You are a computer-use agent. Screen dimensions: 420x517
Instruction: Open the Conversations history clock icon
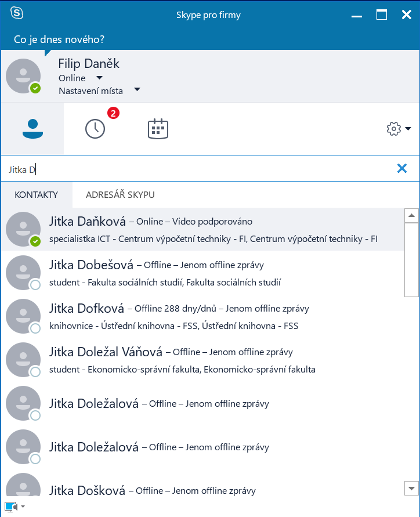(95, 129)
